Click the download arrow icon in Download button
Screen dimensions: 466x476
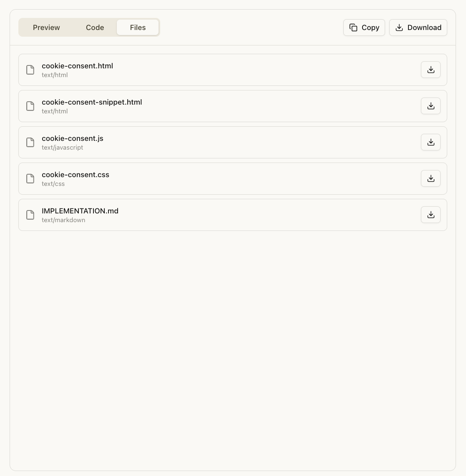tap(399, 28)
